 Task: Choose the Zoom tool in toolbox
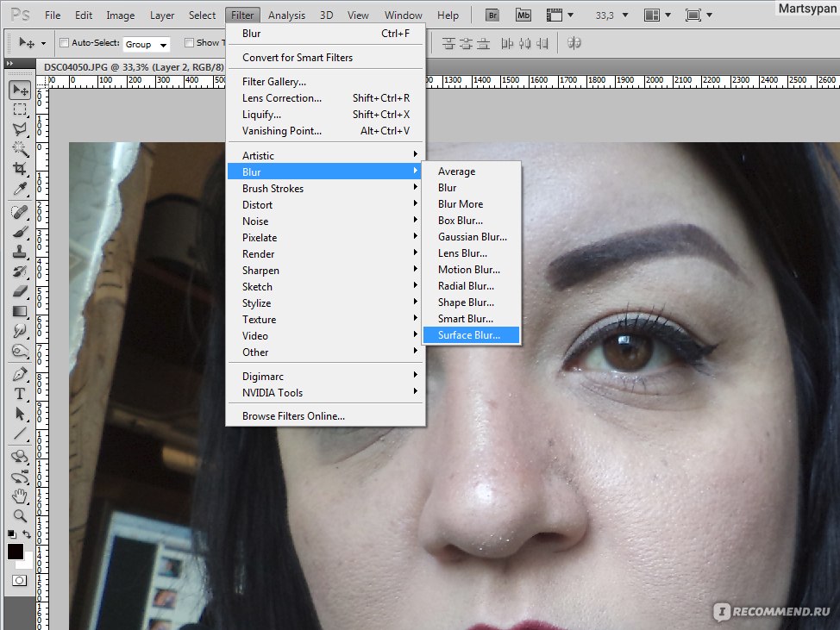click(19, 516)
